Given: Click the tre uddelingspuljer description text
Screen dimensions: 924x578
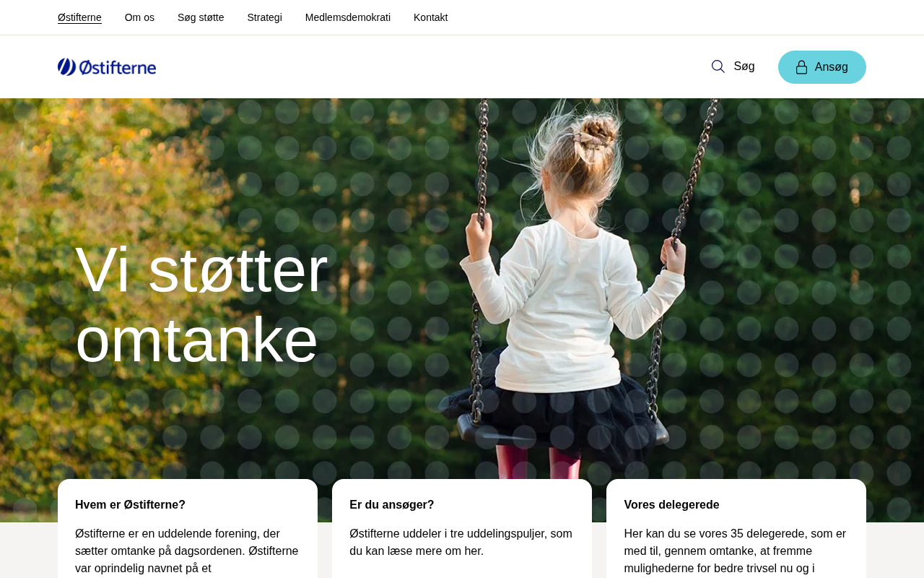Looking at the screenshot, I should (461, 543).
